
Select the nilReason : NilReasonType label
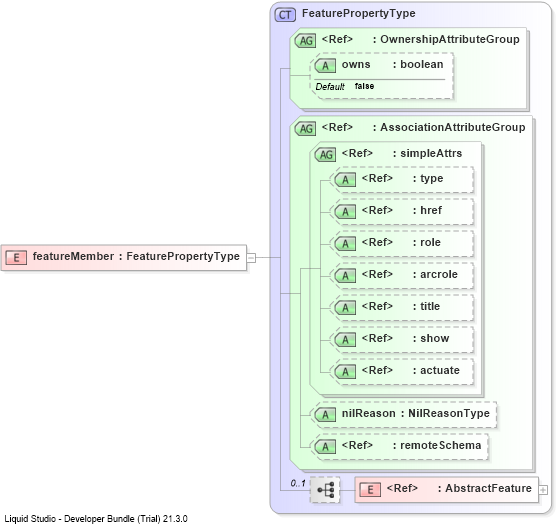[x=416, y=413]
